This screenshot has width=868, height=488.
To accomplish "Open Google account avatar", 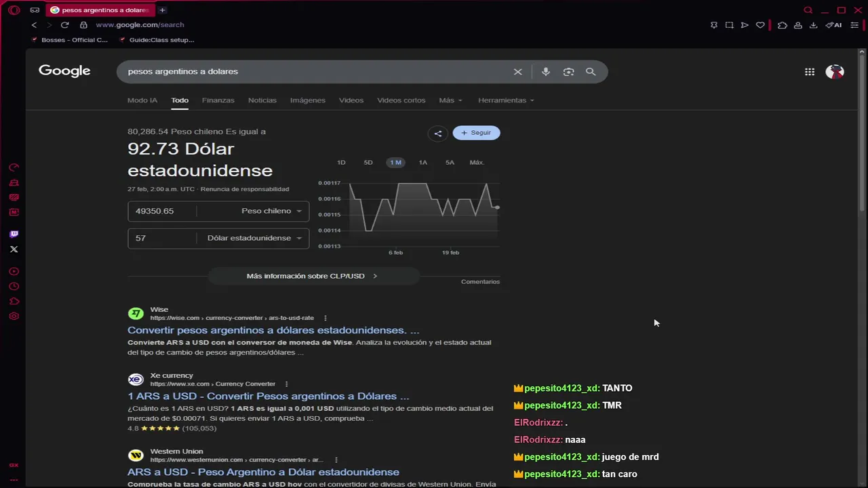I will click(835, 72).
